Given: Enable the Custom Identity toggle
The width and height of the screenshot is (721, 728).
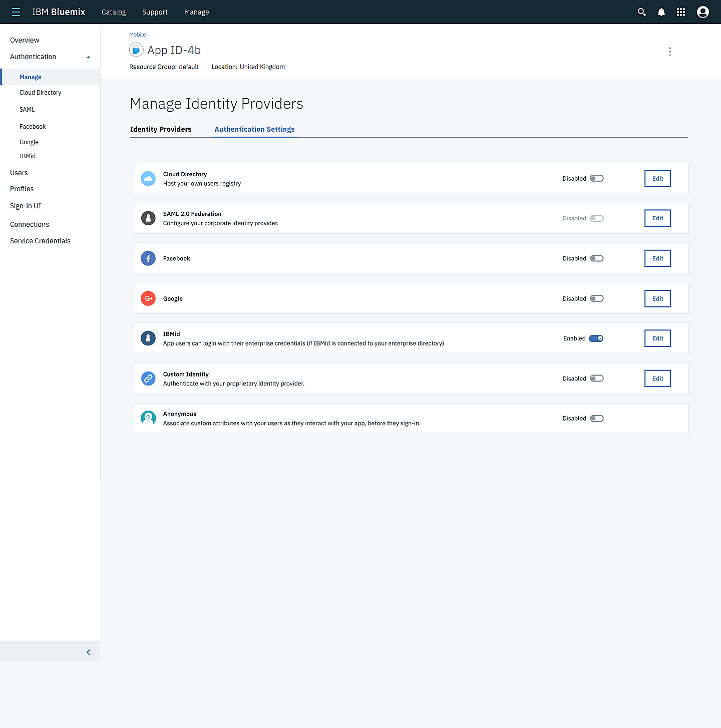Looking at the screenshot, I should point(597,379).
